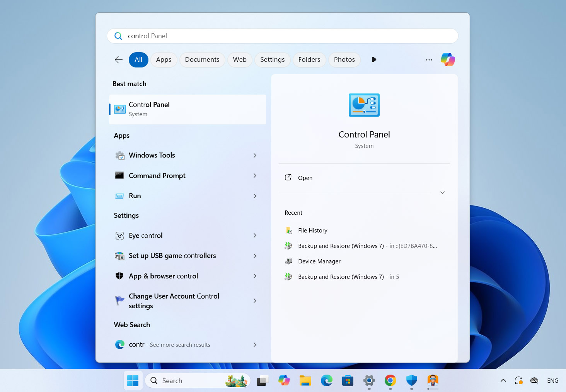Screen dimensions: 566x392
Task: Click the Device Manager recent icon
Action: coord(289,261)
